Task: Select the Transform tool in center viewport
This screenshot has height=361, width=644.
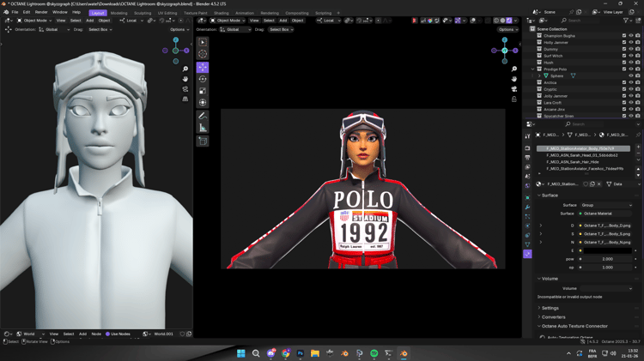Action: 203,103
